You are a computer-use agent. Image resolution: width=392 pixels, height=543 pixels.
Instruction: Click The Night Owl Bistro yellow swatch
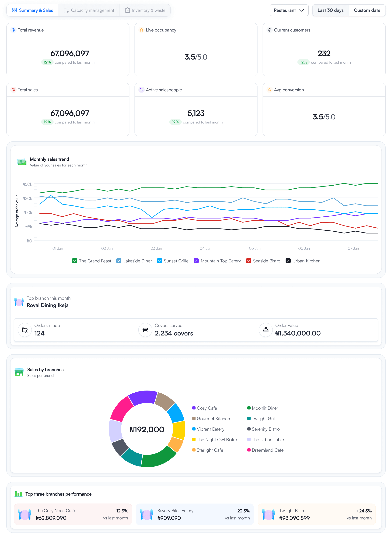coord(194,439)
